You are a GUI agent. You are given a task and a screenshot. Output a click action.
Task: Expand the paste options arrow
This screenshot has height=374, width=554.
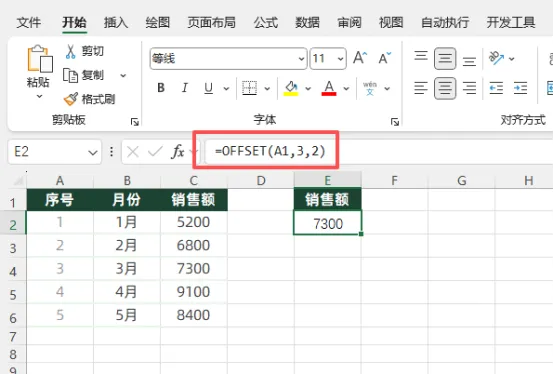coord(40,96)
